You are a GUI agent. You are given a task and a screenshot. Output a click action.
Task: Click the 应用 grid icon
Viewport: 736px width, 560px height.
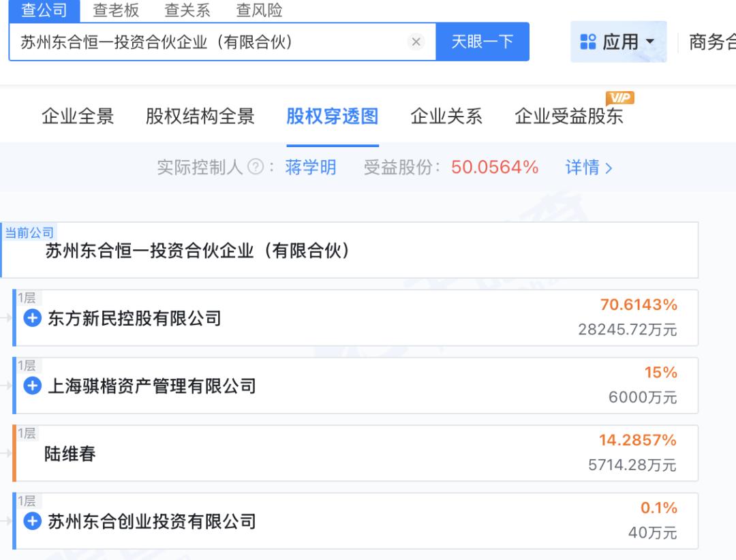pos(587,42)
